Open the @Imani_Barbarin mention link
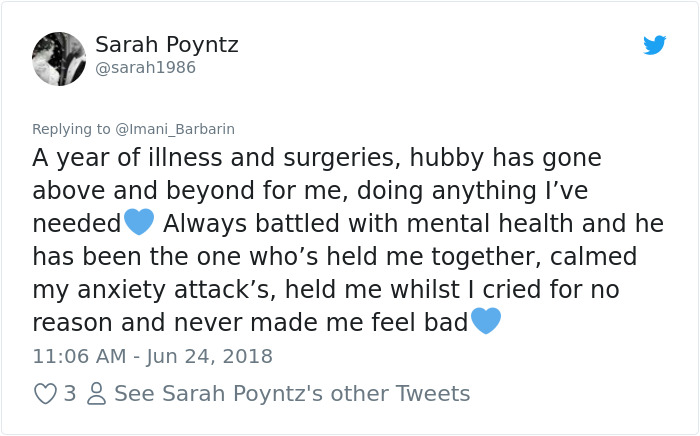Image resolution: width=700 pixels, height=436 pixels. click(176, 129)
